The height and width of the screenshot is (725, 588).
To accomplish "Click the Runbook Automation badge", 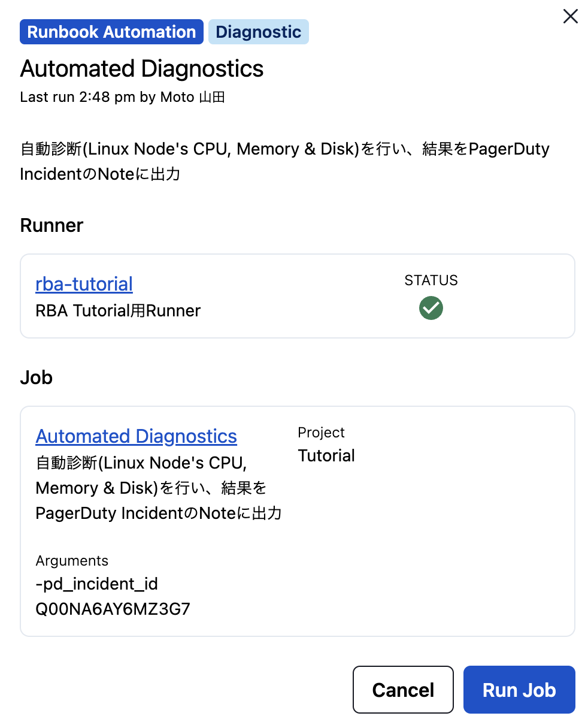I will (x=111, y=32).
